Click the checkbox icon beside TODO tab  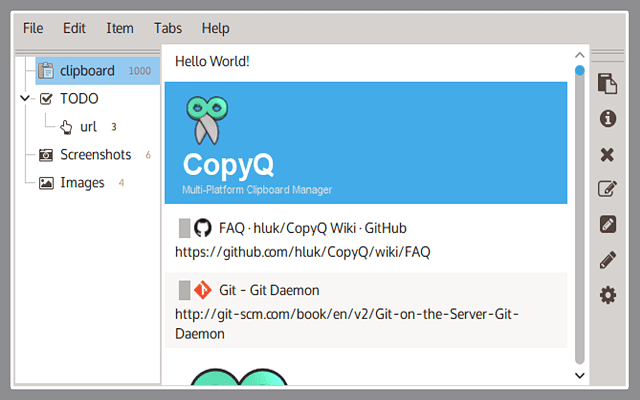[46, 99]
